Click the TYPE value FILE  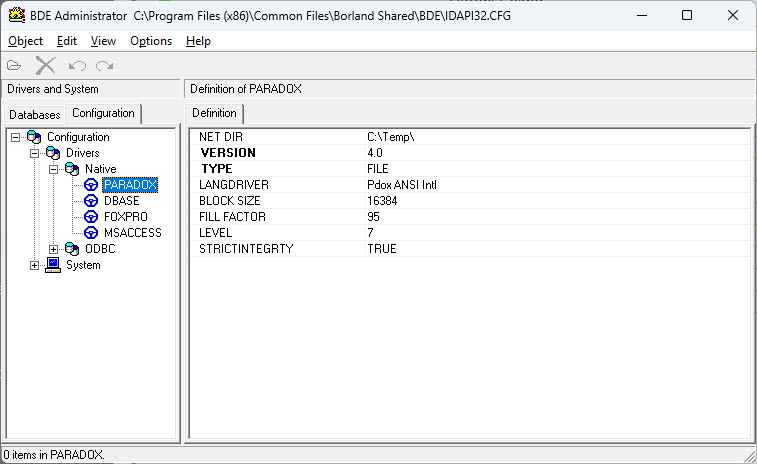378,169
